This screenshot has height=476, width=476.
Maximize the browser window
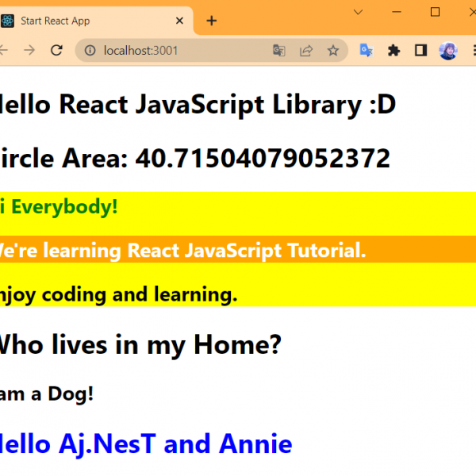435,12
